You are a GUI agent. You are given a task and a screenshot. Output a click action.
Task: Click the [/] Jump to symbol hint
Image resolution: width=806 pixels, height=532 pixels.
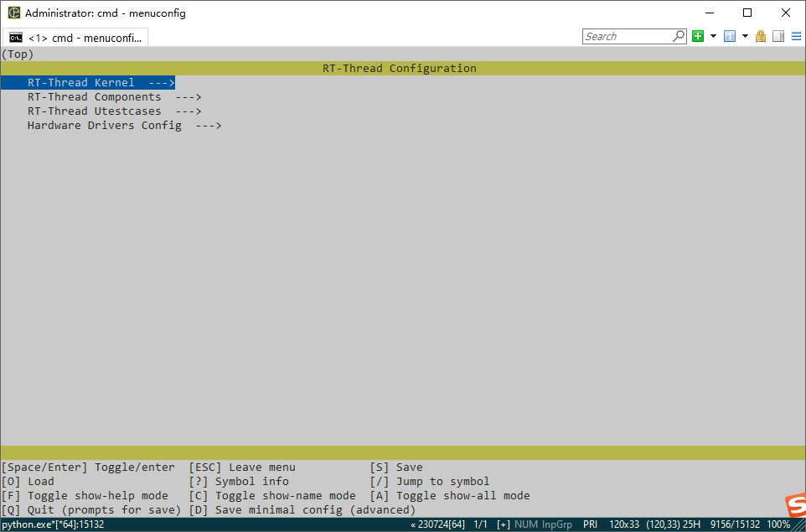(x=430, y=482)
